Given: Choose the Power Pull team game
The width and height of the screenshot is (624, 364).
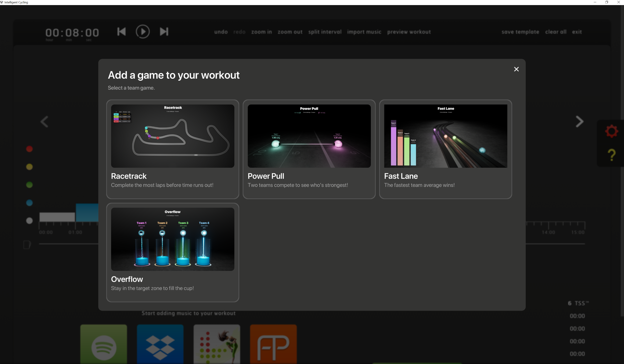Looking at the screenshot, I should click(x=309, y=149).
